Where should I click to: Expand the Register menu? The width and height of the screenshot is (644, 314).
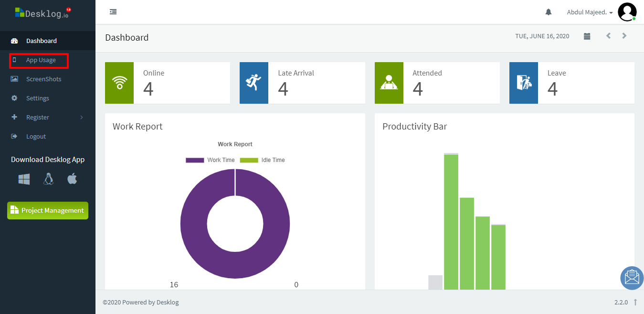(38, 117)
